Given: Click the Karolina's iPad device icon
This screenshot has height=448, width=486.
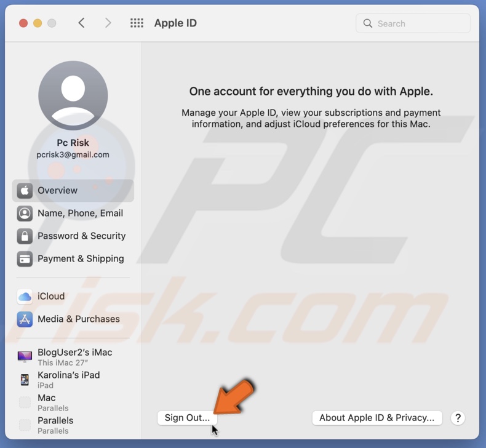Looking at the screenshot, I should tap(25, 380).
